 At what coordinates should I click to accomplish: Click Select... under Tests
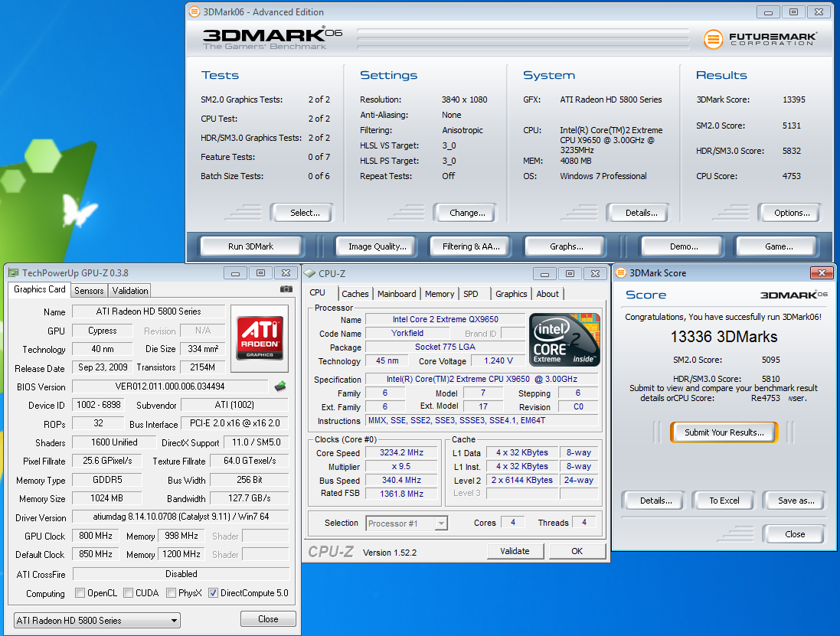click(x=304, y=213)
